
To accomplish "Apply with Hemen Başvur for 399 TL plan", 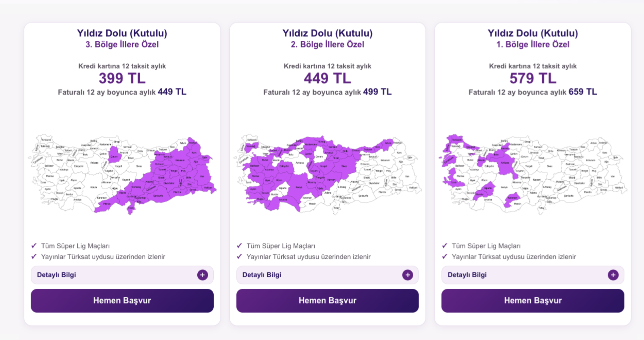I will tap(122, 301).
